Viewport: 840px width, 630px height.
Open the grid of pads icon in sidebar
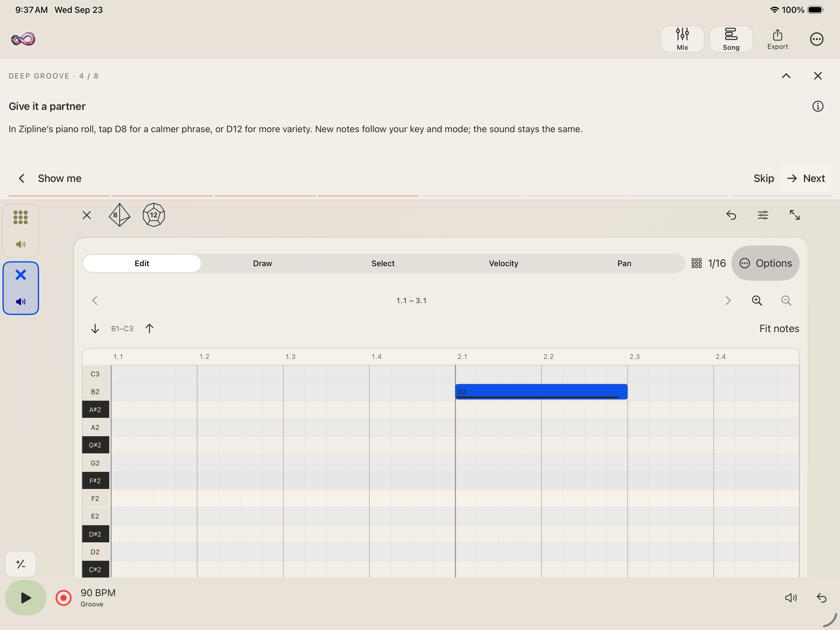click(x=20, y=218)
